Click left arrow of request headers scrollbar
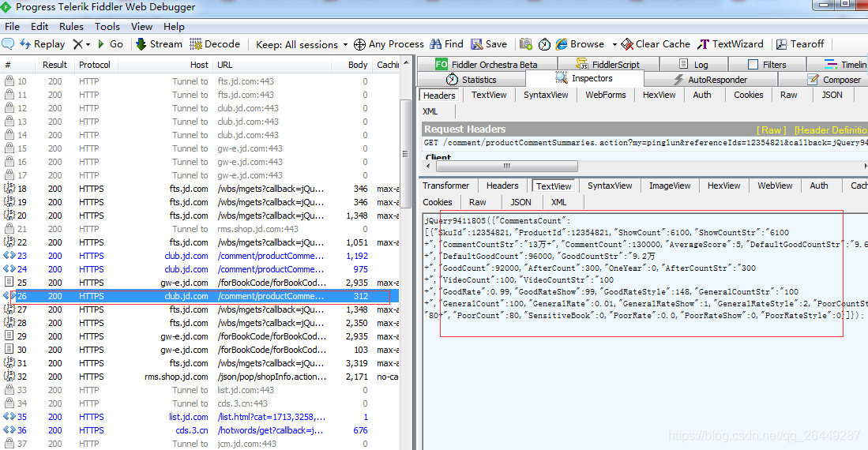 point(428,166)
